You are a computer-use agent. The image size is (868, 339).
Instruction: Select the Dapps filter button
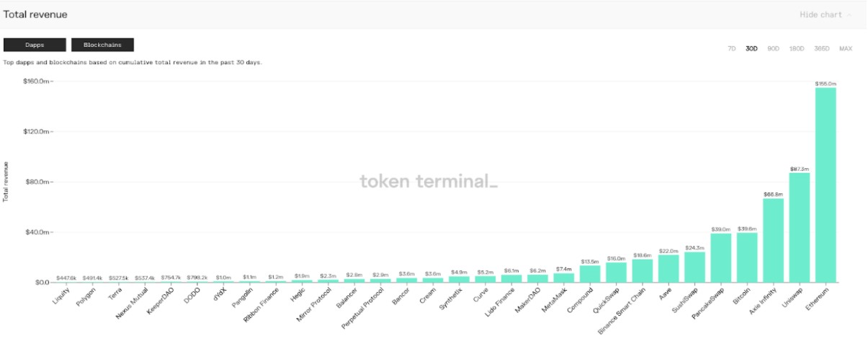[35, 45]
